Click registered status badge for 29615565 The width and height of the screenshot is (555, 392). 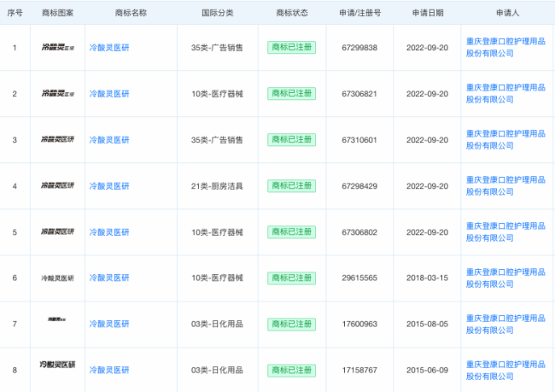pyautogui.click(x=291, y=278)
